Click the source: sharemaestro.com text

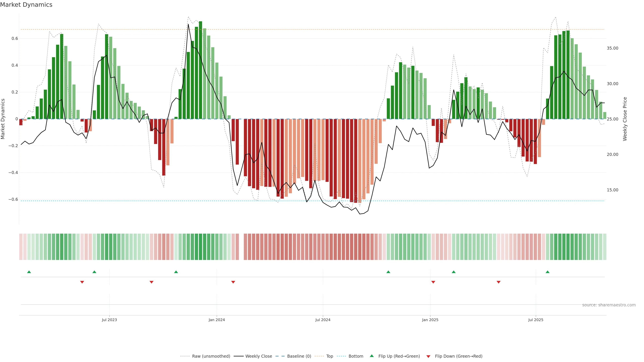(x=609, y=305)
